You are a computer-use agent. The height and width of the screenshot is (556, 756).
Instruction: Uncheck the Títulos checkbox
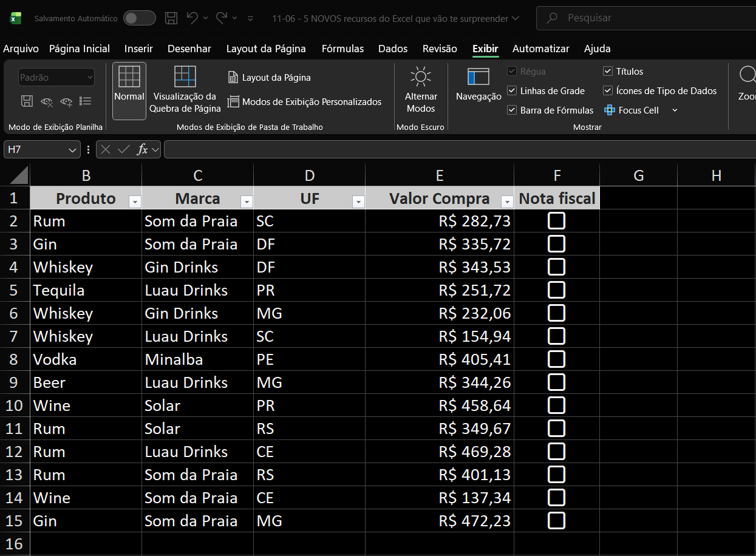(x=607, y=72)
